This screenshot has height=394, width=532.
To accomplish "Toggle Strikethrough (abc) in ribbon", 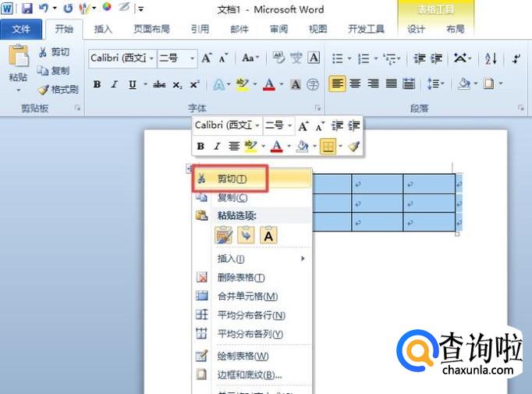I will pos(159,84).
